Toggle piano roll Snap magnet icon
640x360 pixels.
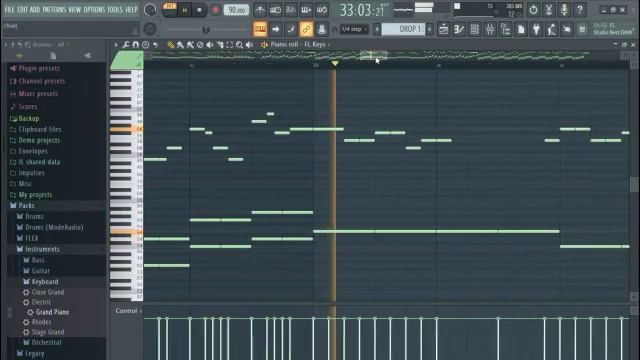pos(136,45)
